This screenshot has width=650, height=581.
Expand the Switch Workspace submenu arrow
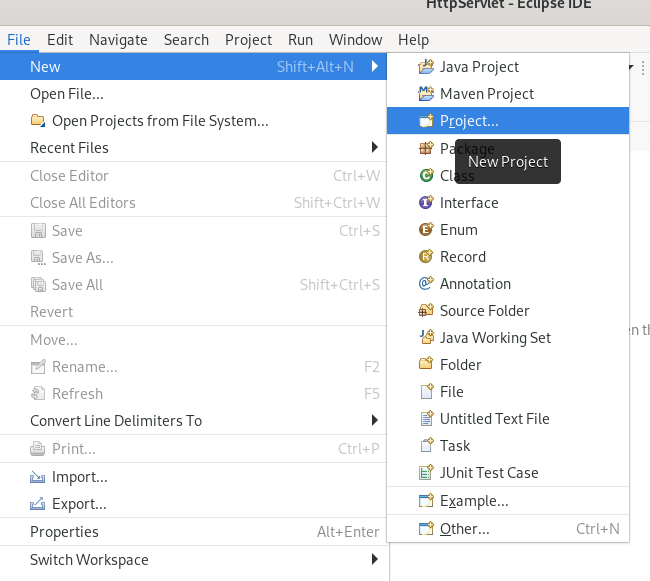pos(375,559)
